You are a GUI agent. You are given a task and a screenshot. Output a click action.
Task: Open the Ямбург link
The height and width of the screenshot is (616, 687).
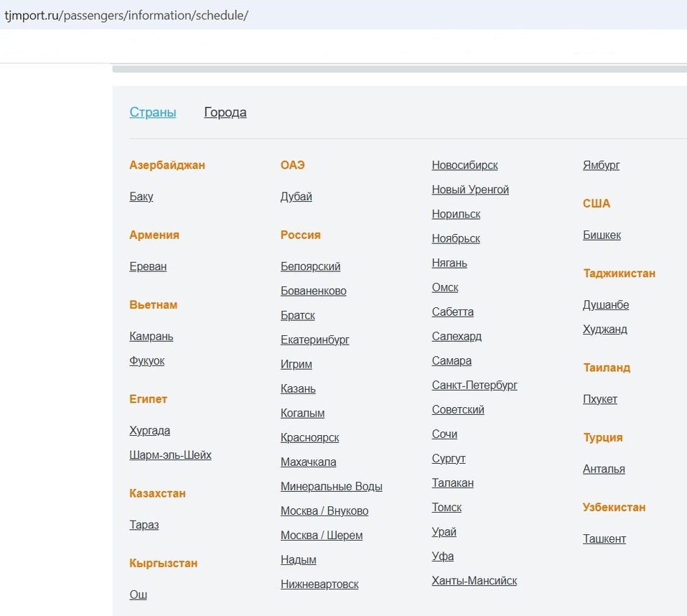point(601,165)
